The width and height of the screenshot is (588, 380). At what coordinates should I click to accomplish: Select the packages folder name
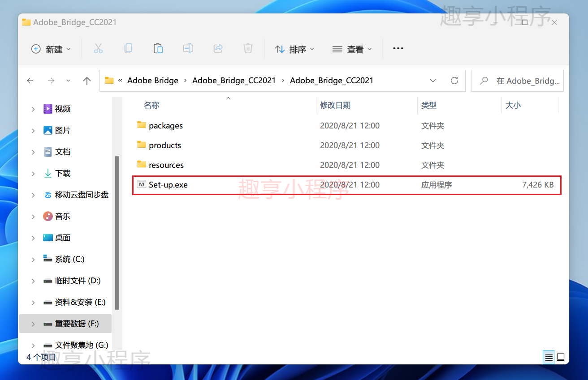pos(166,125)
